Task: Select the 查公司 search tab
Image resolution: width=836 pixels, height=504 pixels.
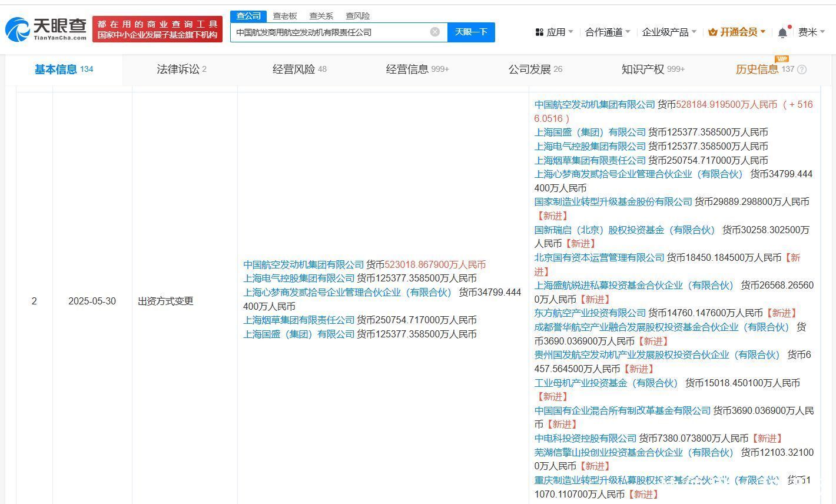Action: tap(248, 16)
